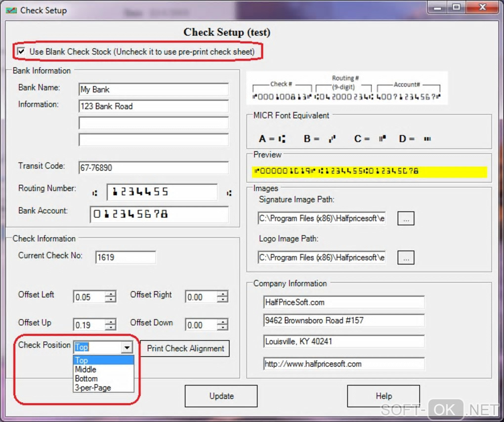Viewport: 504px width, 422px height.
Task: Close the Check Setup window
Action: point(482,7)
